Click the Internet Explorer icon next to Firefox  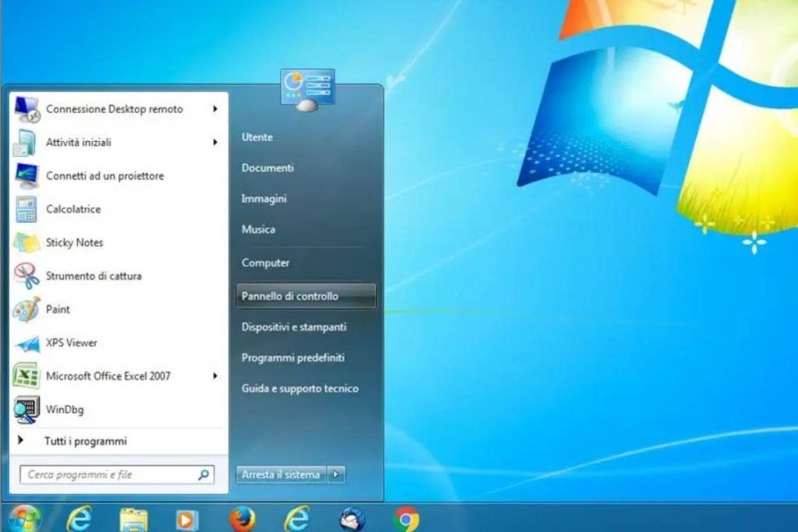(297, 519)
